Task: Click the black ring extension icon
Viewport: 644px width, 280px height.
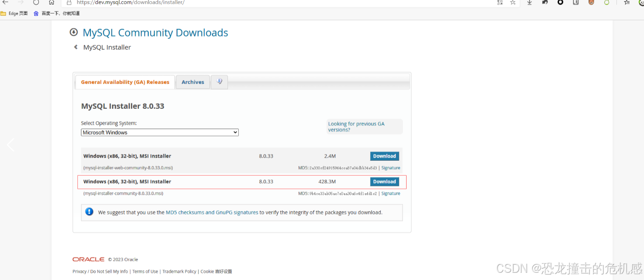Action: point(560,2)
